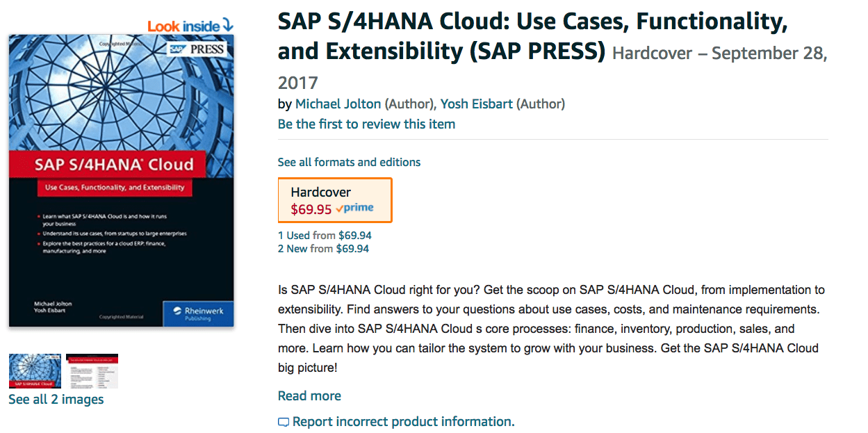Image resolution: width=868 pixels, height=433 pixels.
Task: Open the first cover thumbnail image
Action: point(35,371)
